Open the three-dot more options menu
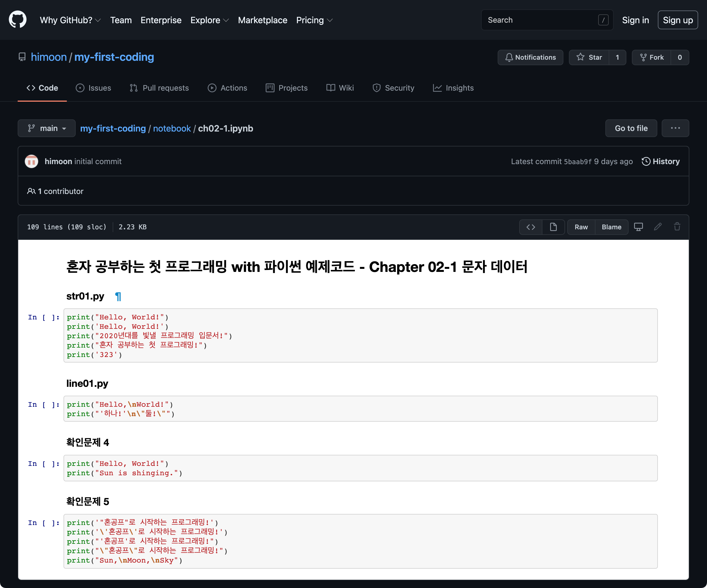Image resolution: width=707 pixels, height=588 pixels. [x=675, y=128]
